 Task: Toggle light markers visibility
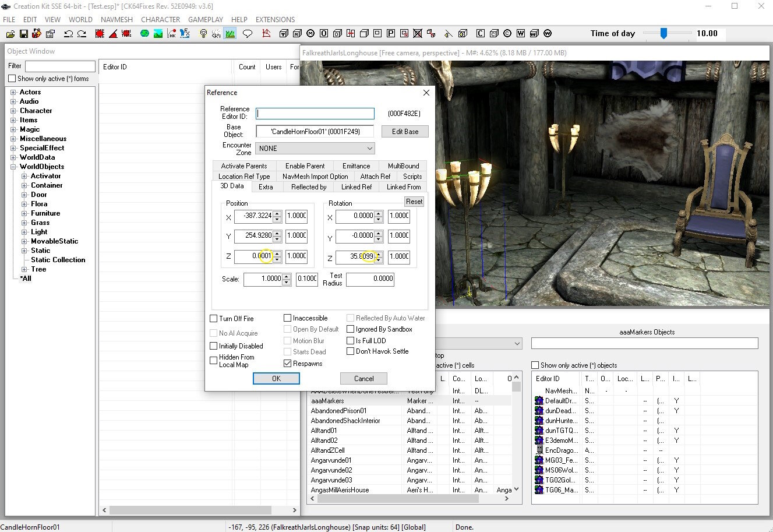coord(203,33)
